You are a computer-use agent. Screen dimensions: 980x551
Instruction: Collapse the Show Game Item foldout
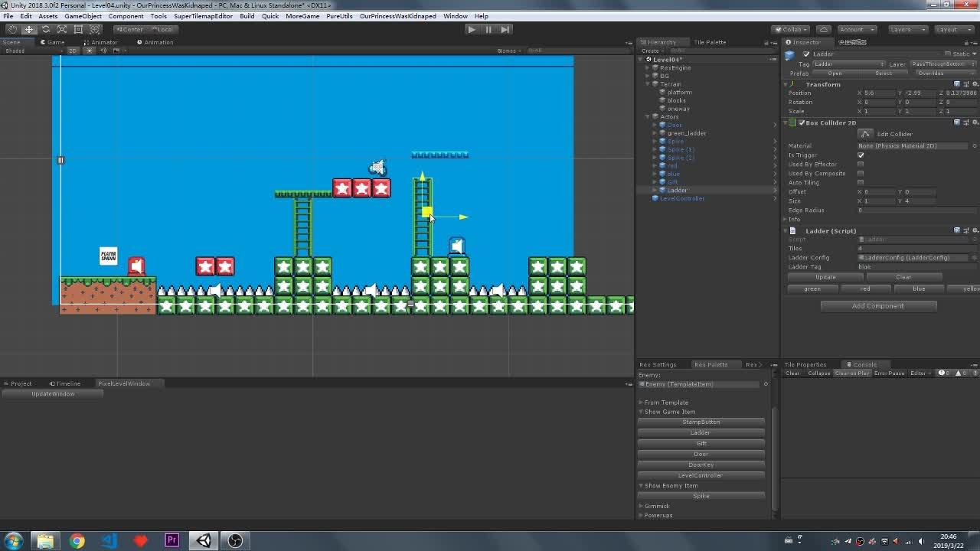[x=642, y=412]
